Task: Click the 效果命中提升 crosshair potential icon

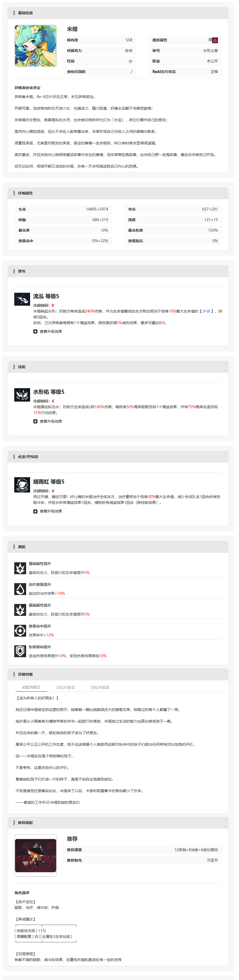Action: click(20, 631)
